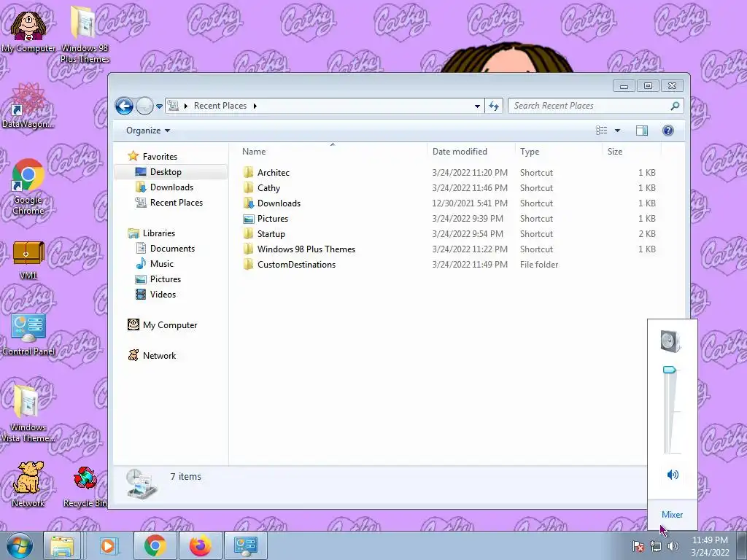Select the Startup shortcut row
This screenshot has width=747, height=560.
tap(449, 234)
